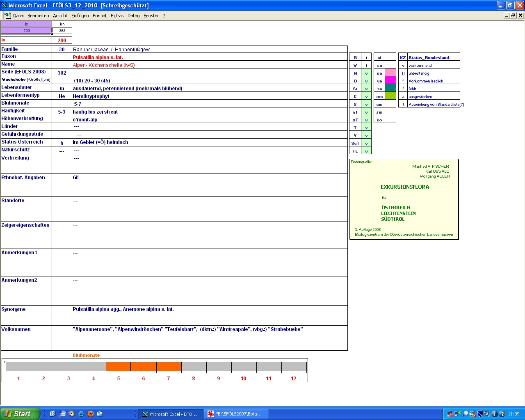Screen dimensions: 525x420
Task: Open Firefox from quick launch
Action: coord(91,414)
